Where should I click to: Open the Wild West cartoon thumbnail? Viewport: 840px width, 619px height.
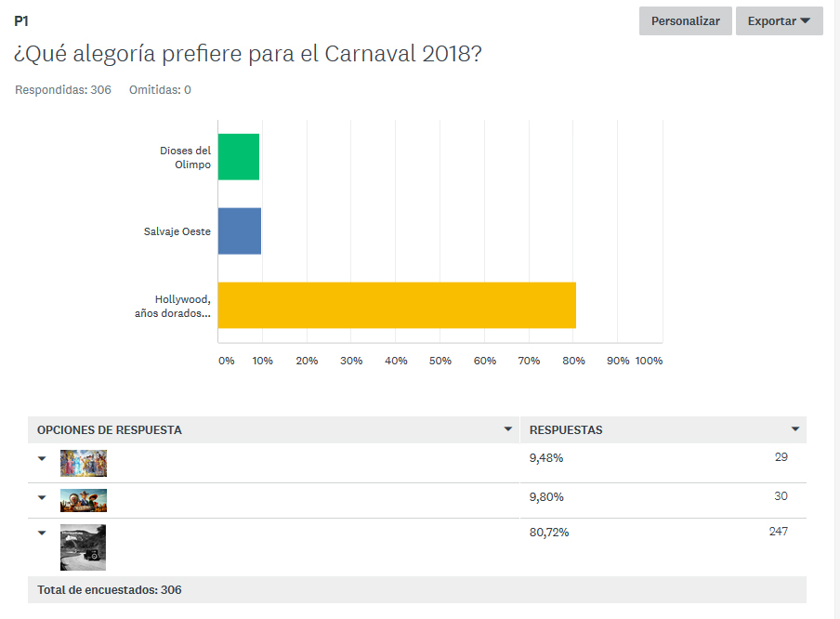pos(84,500)
